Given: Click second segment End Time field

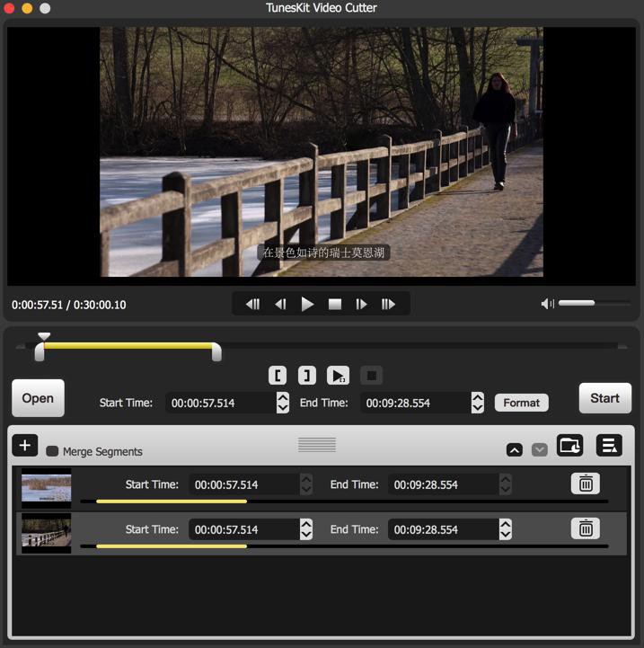Looking at the screenshot, I should [444, 529].
